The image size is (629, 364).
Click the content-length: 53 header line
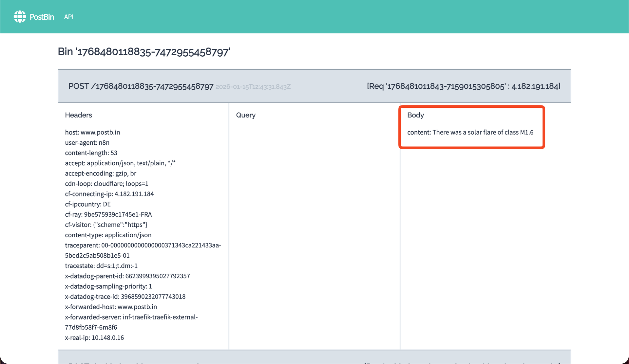pos(91,153)
